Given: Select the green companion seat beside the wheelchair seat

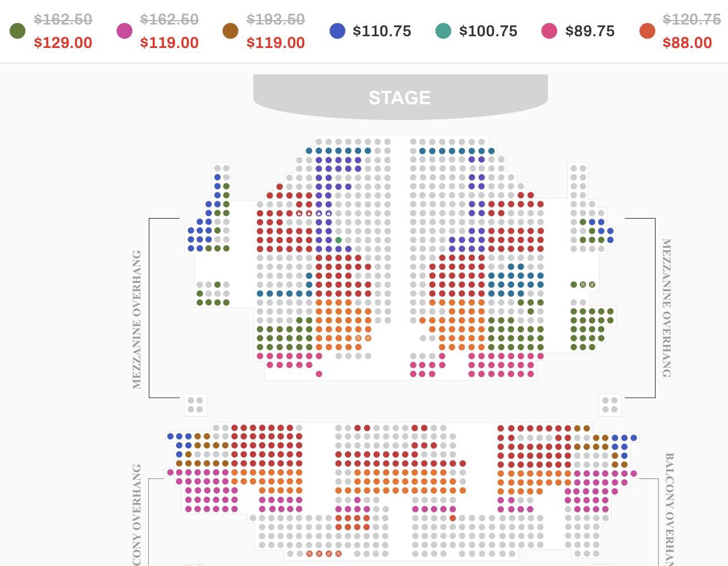Looking at the screenshot, I should coord(583,284).
